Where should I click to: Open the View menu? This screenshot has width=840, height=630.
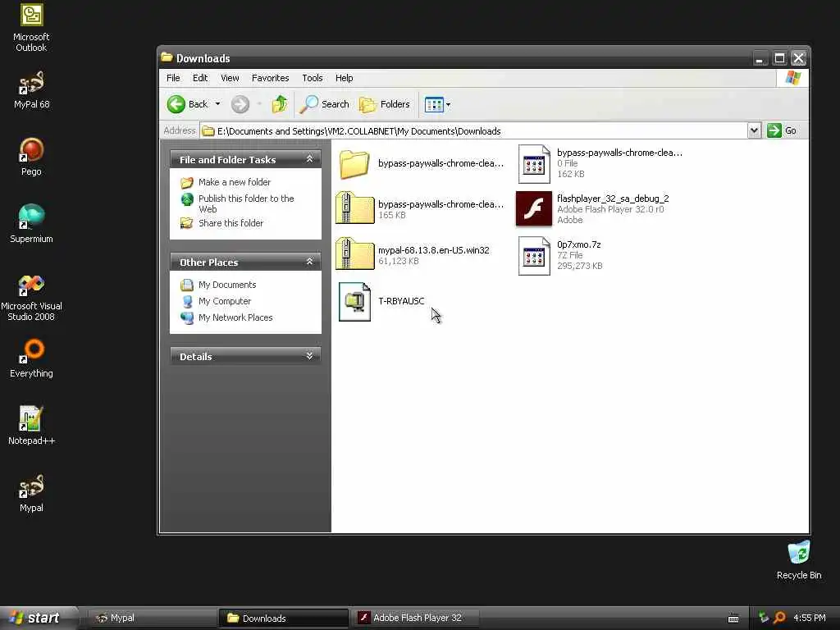tap(230, 78)
